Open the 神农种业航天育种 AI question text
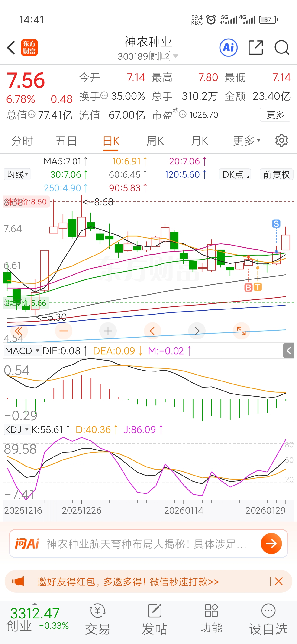This screenshot has height=644, width=297. click(x=147, y=544)
